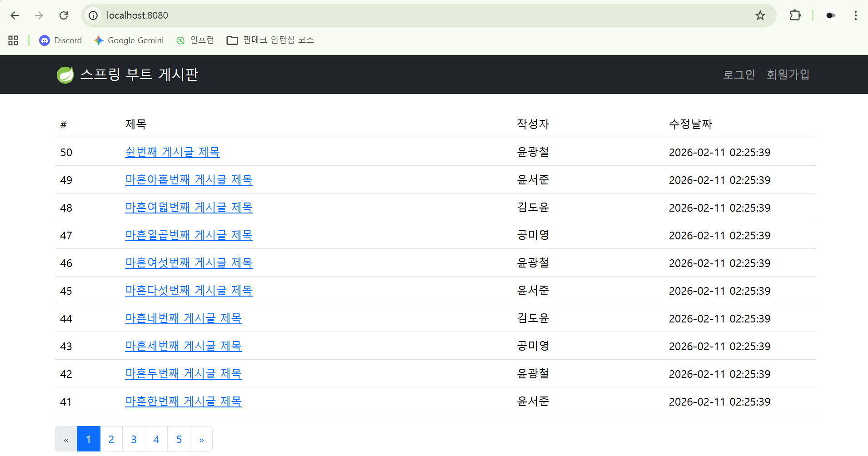The image size is (868, 456).
Task: Open the Discord bookmark
Action: 61,40
